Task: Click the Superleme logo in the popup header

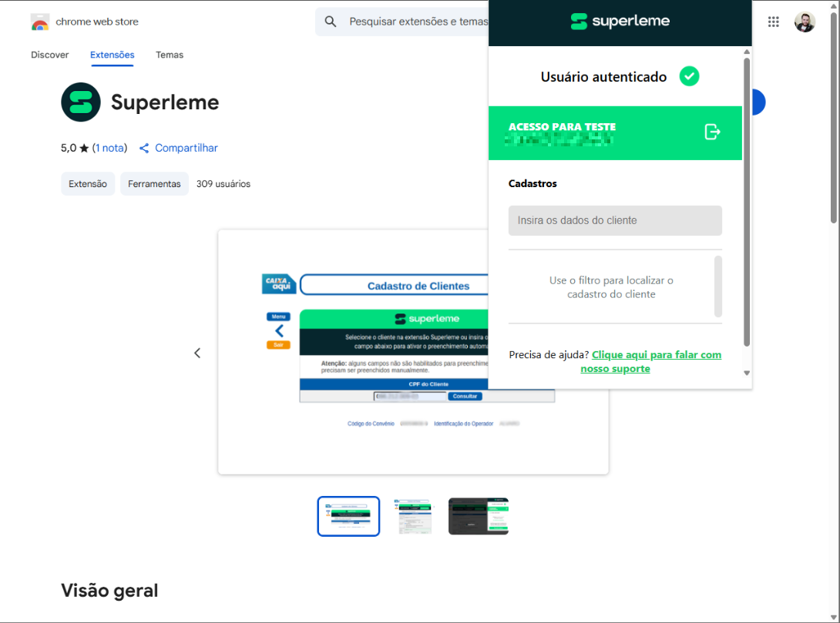Action: (619, 22)
